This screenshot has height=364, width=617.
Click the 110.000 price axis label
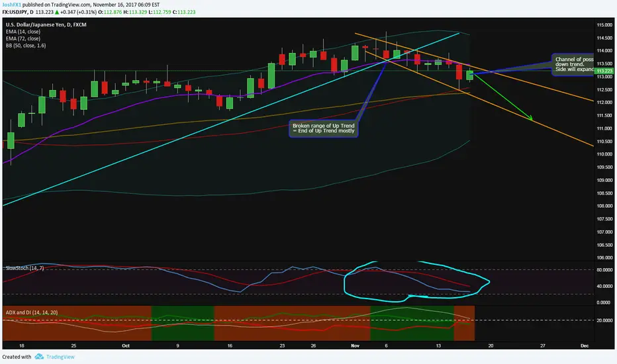coord(604,154)
